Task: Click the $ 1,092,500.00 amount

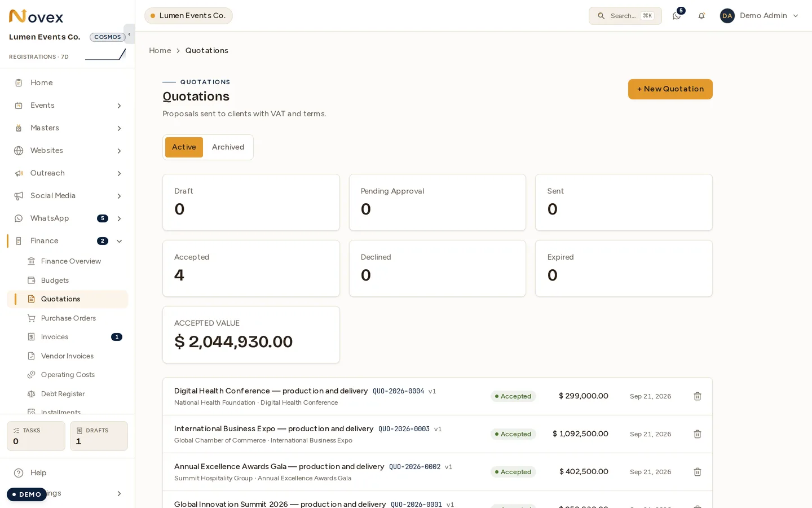Action: 580,434
